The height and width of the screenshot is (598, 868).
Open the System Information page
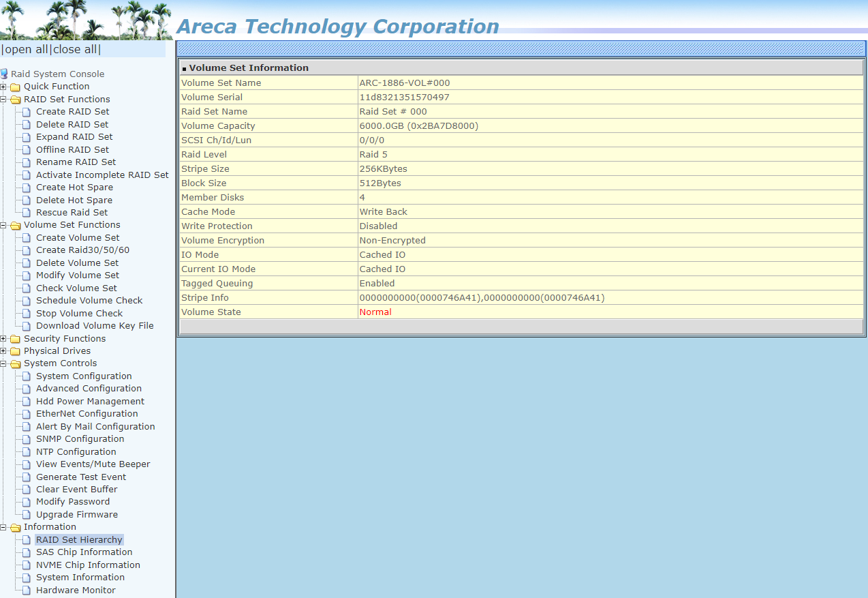pos(80,578)
